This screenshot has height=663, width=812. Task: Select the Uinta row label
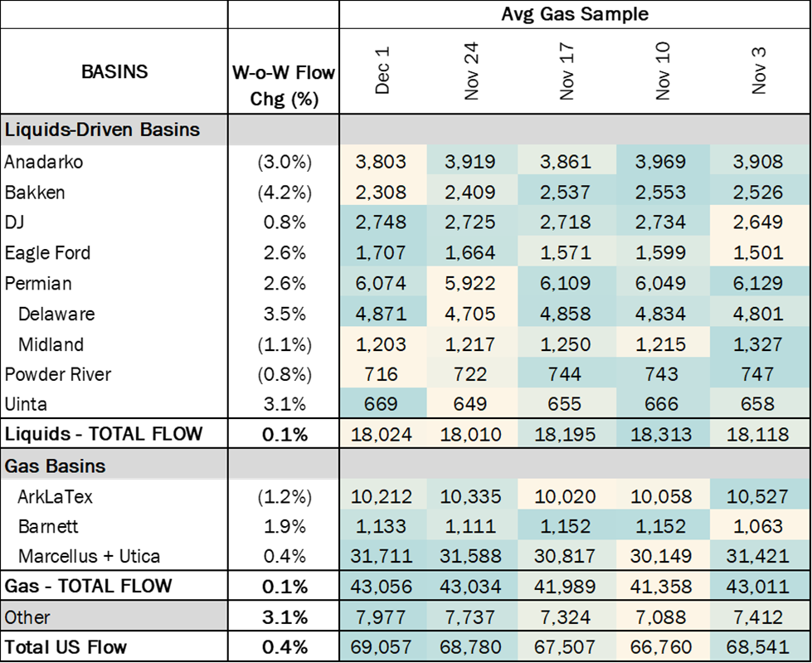coord(26,404)
